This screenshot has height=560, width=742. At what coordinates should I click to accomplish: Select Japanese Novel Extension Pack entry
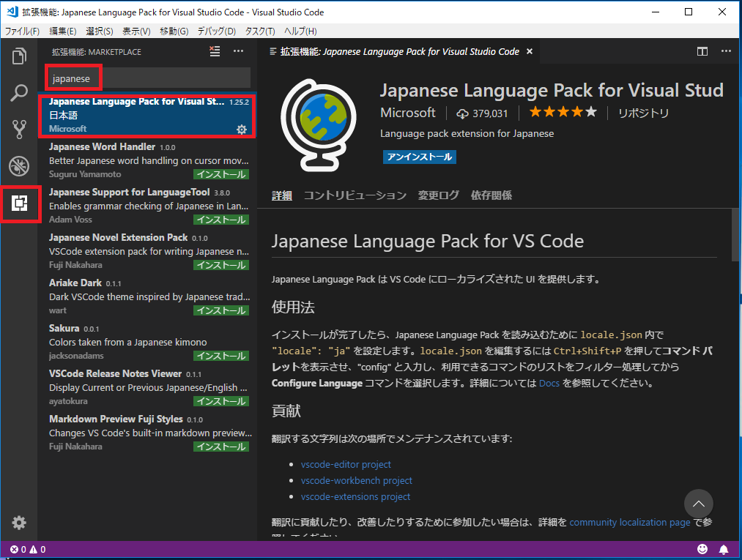[148, 252]
